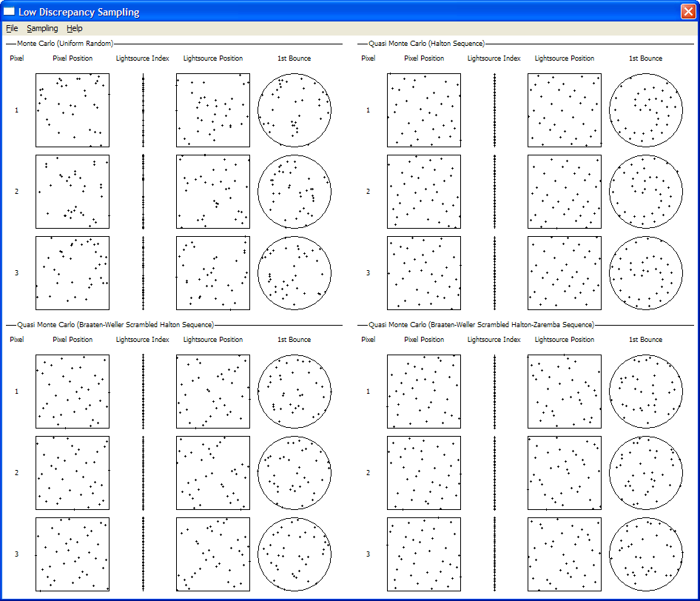Click Halton-Zaremba pixel 1 1st Bounce circle
Viewport: 700px width, 601px height.
tap(645, 392)
